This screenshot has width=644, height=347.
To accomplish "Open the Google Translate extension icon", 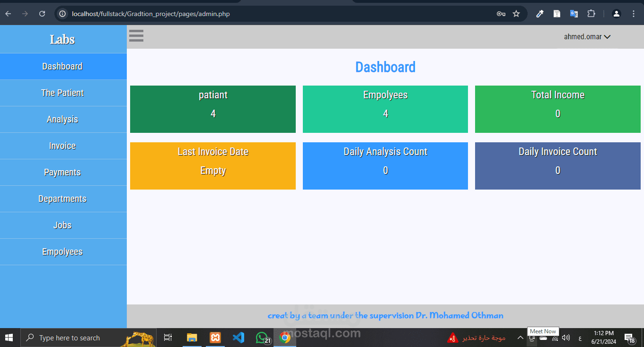I will (573, 14).
